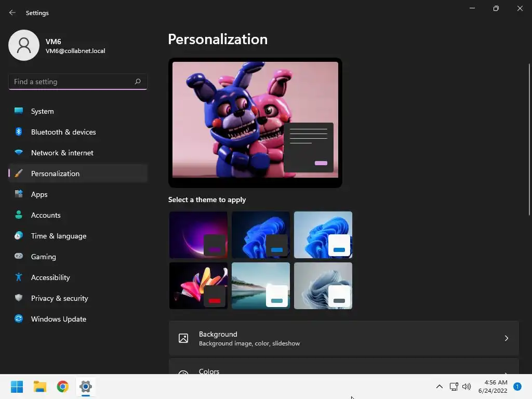Open Bluetooth & devices settings

click(78, 132)
